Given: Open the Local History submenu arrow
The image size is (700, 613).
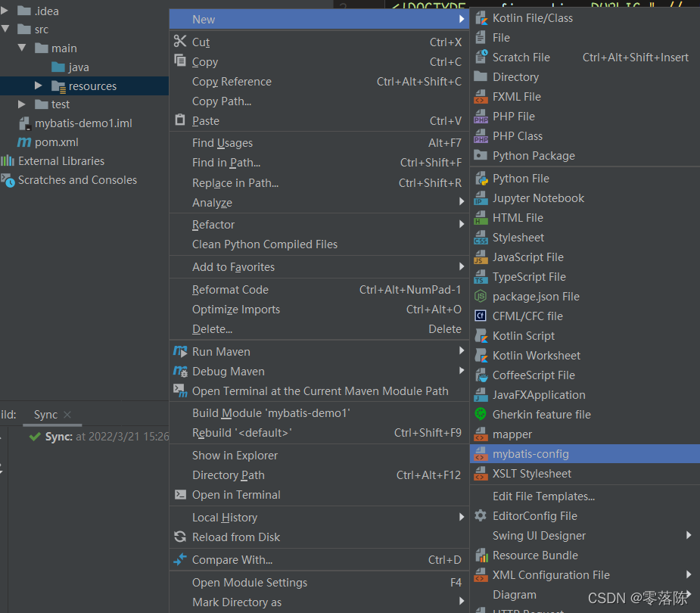Looking at the screenshot, I should coord(462,517).
